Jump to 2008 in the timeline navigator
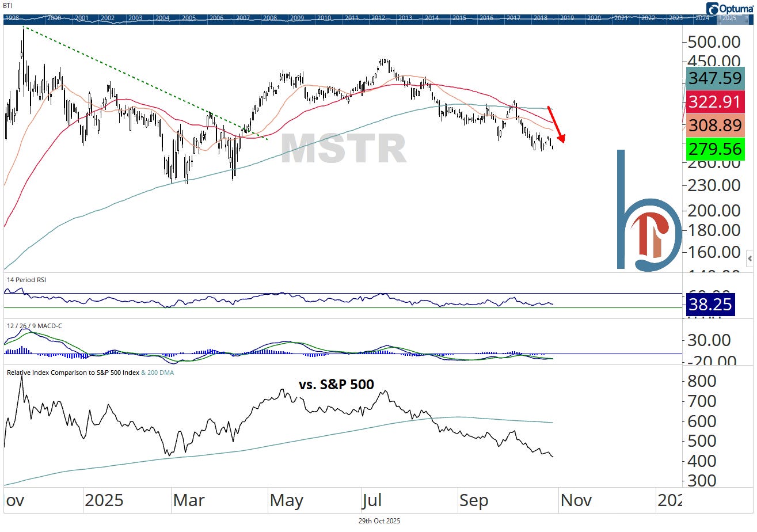The height and width of the screenshot is (532, 757). tap(269, 18)
